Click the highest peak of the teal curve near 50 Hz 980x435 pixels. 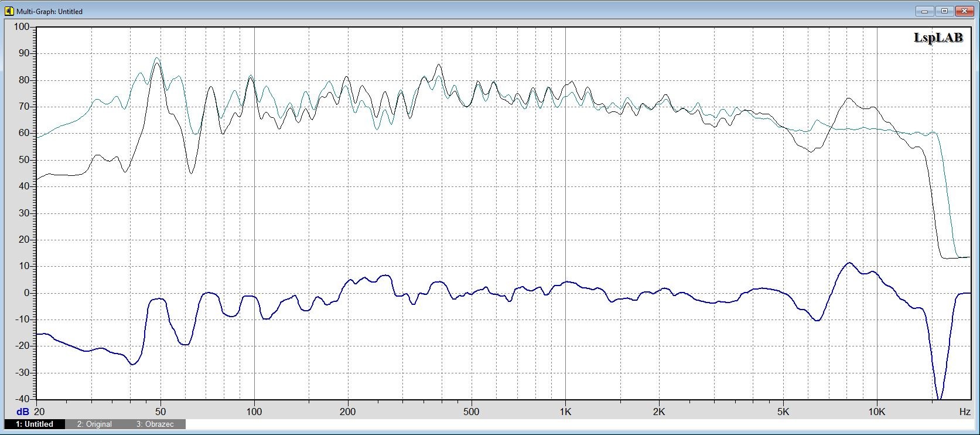tap(156, 58)
